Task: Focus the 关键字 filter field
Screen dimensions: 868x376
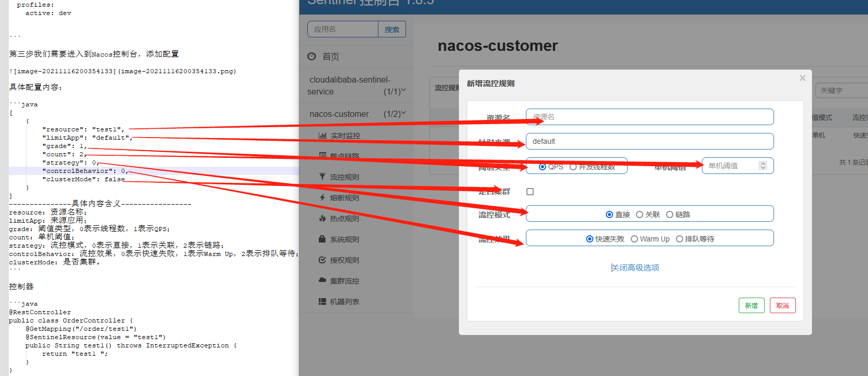Action: (x=842, y=90)
